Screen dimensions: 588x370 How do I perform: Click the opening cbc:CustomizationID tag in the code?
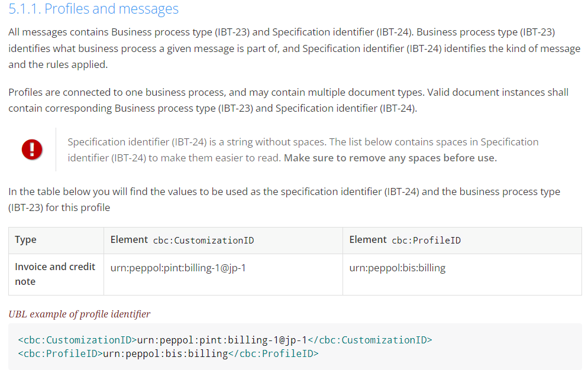pyautogui.click(x=77, y=340)
